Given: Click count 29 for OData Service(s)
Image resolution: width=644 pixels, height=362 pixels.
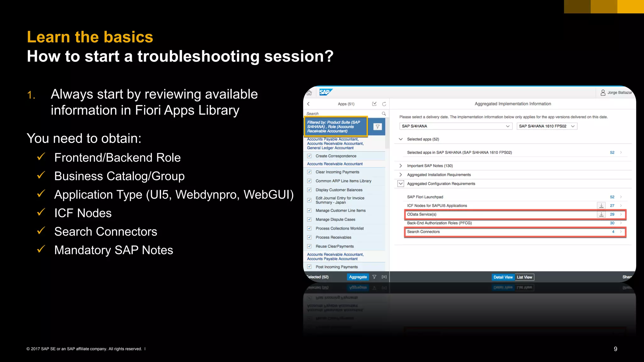Looking at the screenshot, I should pyautogui.click(x=612, y=214).
